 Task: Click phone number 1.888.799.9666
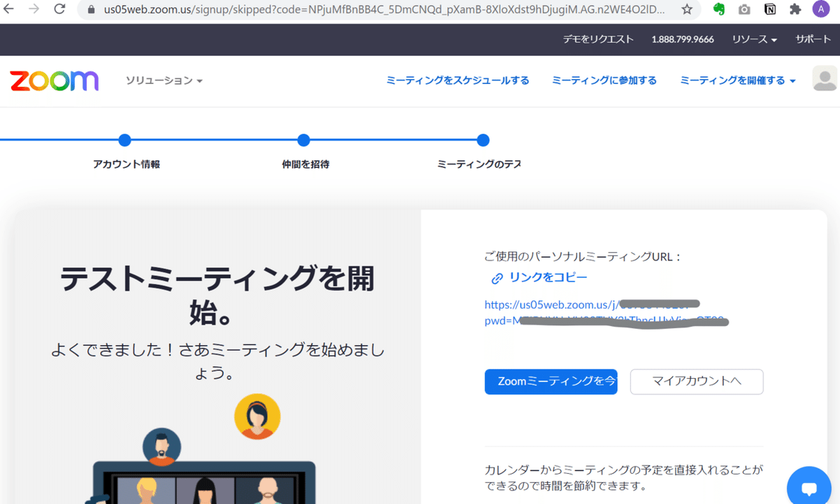682,40
